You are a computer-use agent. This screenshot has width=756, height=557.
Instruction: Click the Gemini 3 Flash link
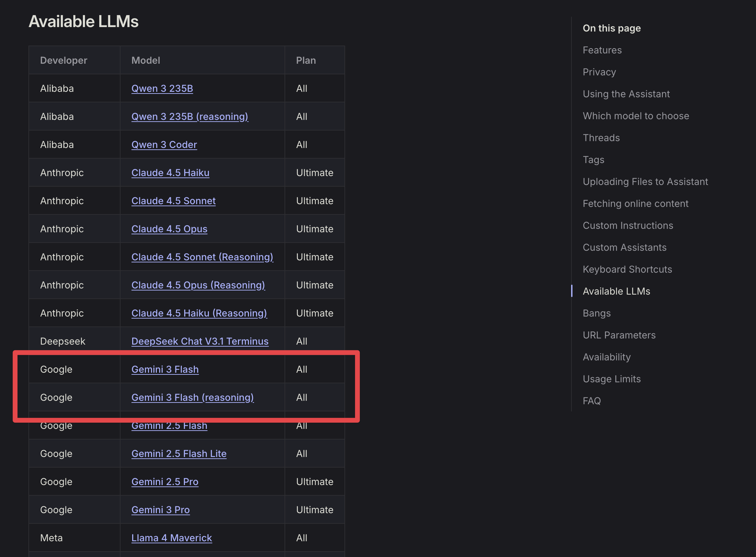tap(165, 369)
